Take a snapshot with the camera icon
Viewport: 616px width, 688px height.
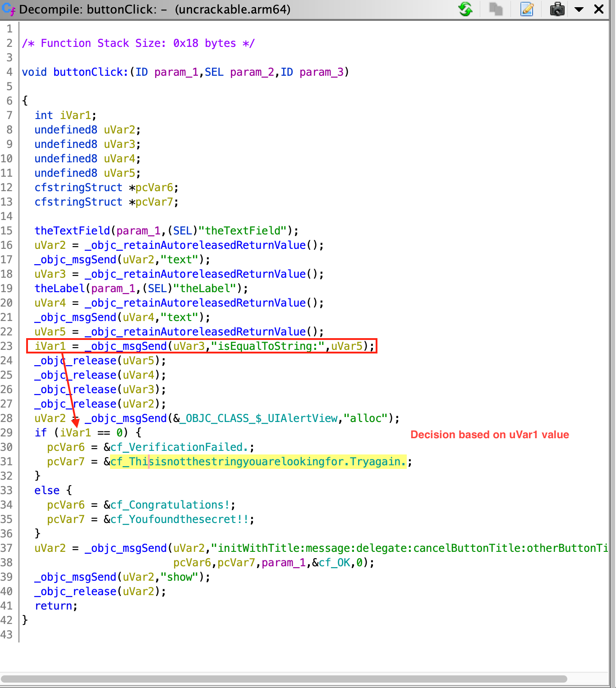(557, 9)
